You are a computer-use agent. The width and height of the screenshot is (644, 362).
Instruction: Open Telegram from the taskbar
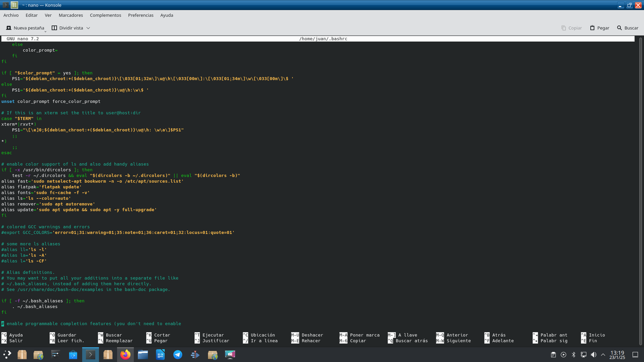click(178, 354)
